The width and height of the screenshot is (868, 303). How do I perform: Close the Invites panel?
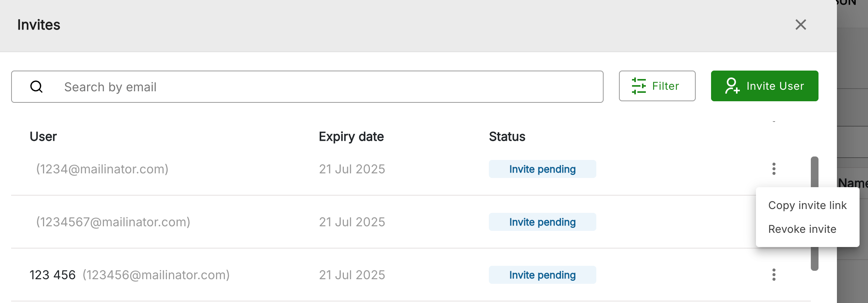(x=800, y=25)
